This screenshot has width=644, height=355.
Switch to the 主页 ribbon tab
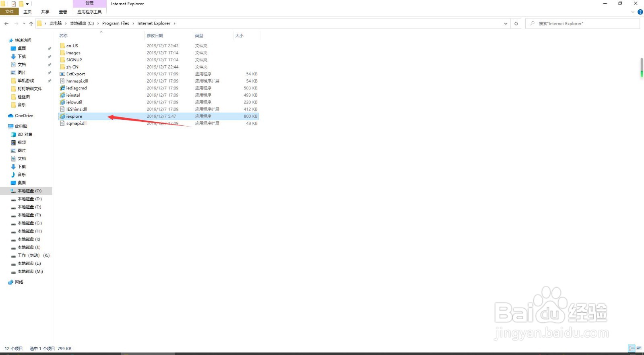[27, 12]
